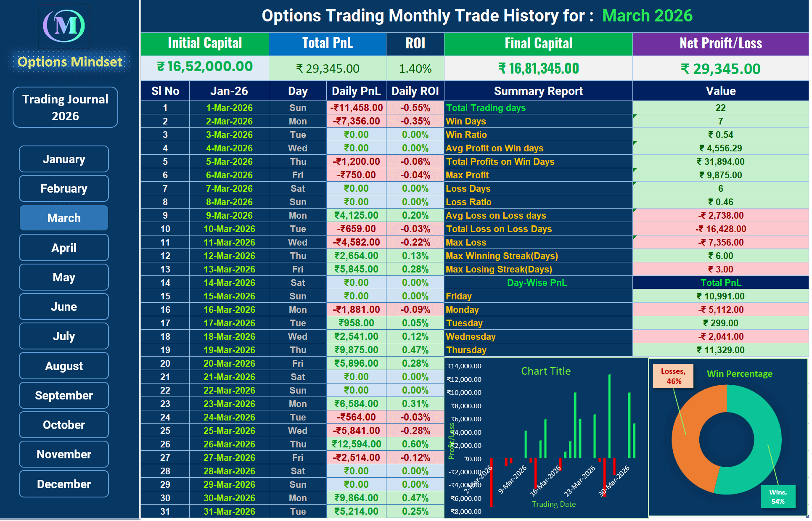Open October trading data

(x=63, y=425)
